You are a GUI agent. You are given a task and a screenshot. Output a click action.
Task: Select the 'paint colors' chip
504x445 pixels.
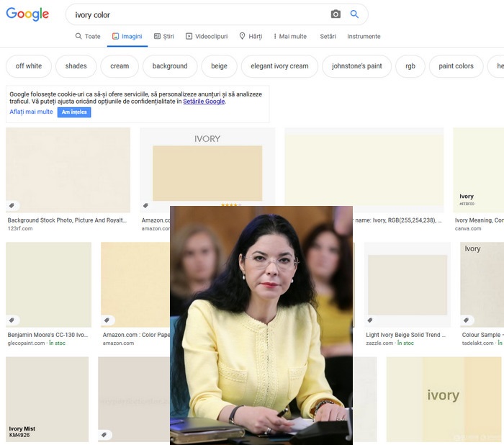456,66
